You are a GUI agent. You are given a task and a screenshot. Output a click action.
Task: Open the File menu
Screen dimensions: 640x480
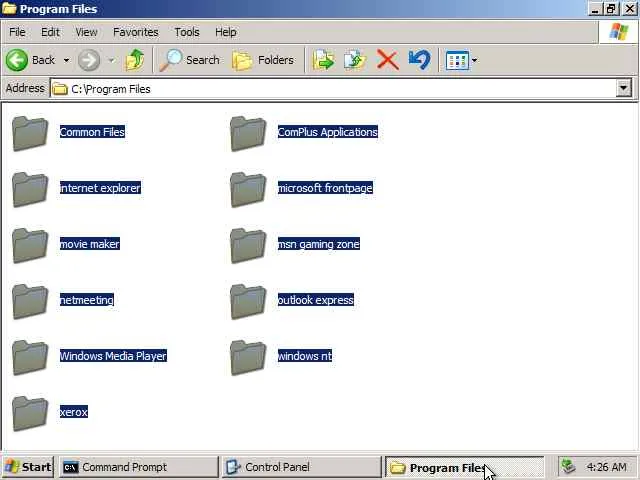(17, 32)
